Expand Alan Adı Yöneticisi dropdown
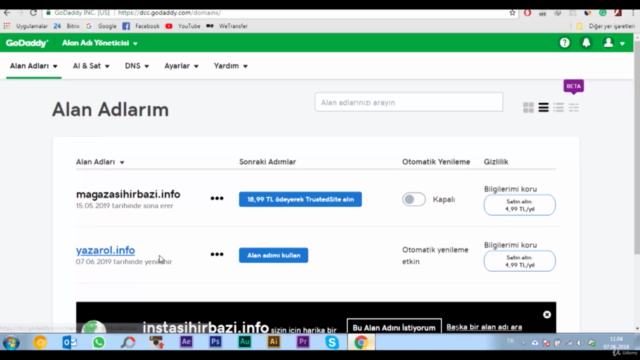 (x=100, y=43)
